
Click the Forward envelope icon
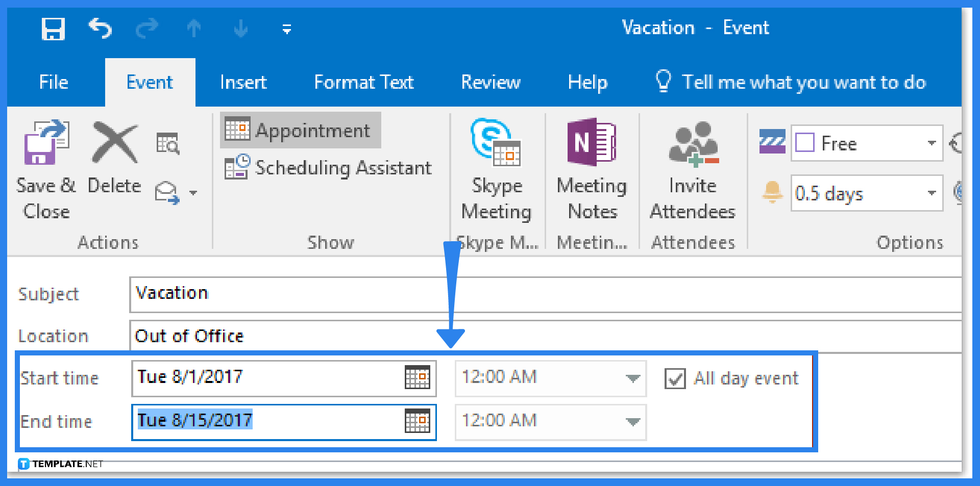pos(167,193)
